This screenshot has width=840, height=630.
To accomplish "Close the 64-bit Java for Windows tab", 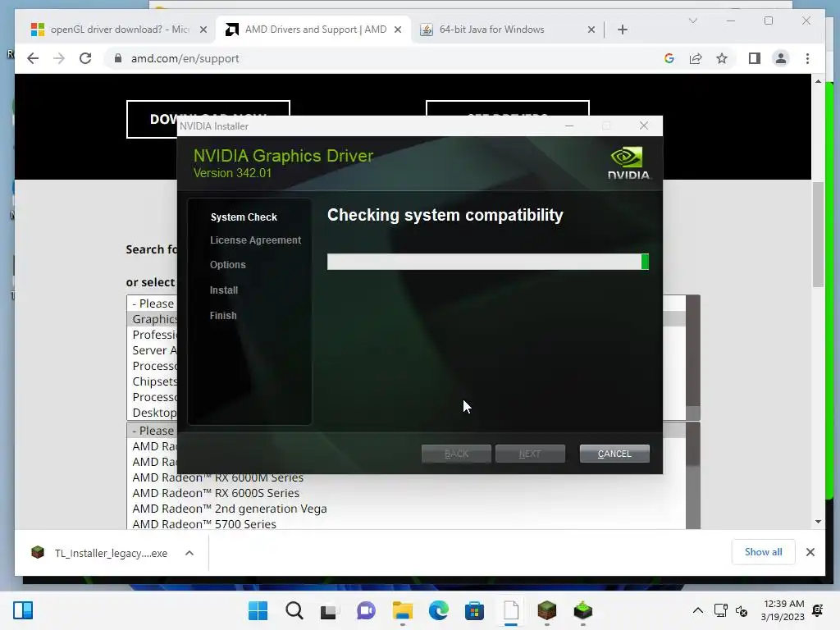I will pos(591,30).
